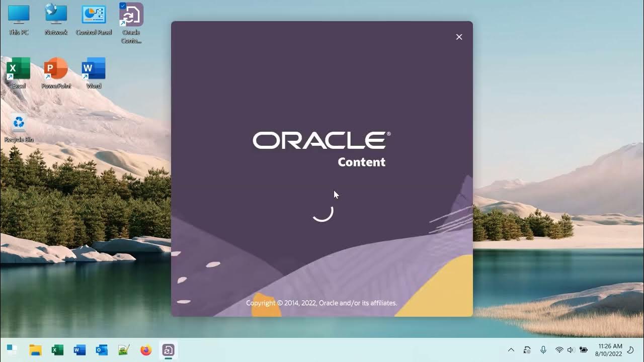Click the ORACLE logo wordmark
Screen dimensions: 644x362
point(321,140)
